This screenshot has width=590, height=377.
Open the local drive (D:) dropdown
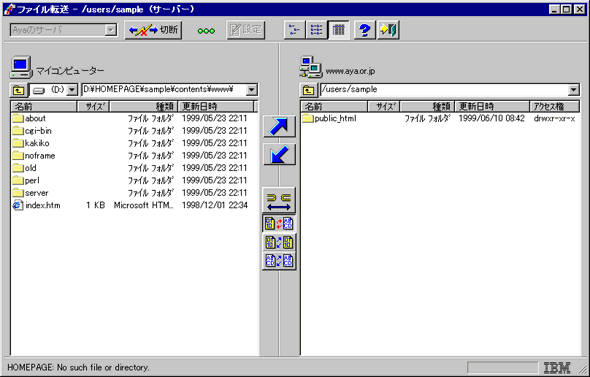tap(72, 90)
